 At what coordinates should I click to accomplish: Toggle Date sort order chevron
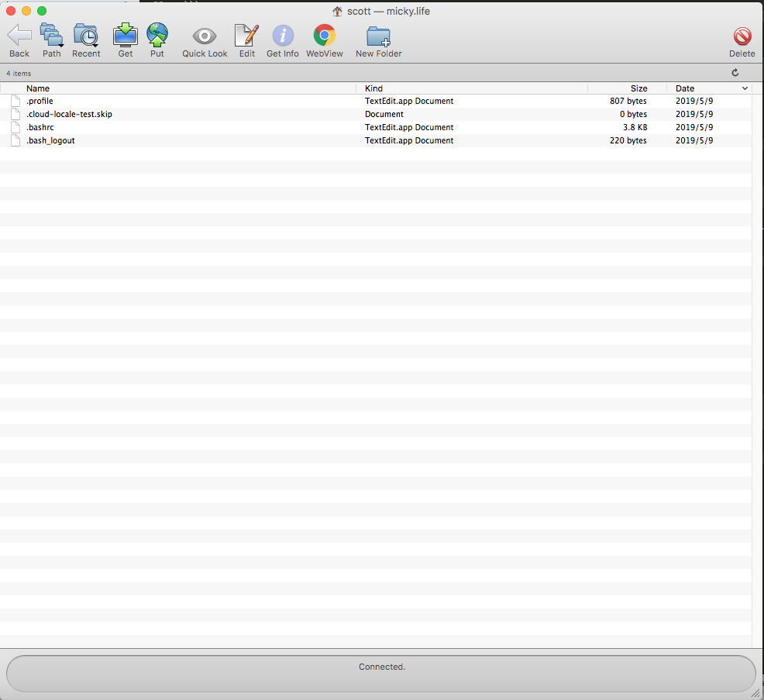(x=745, y=88)
